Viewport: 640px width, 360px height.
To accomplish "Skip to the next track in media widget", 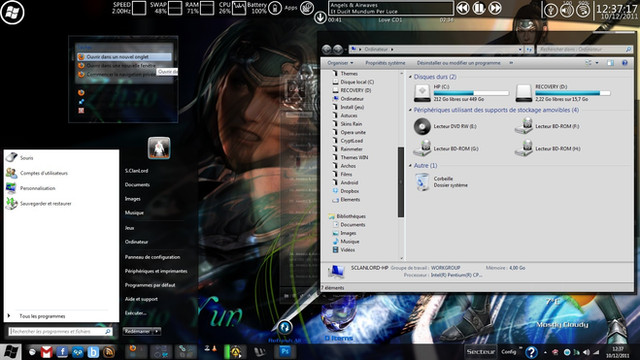I will 495,8.
